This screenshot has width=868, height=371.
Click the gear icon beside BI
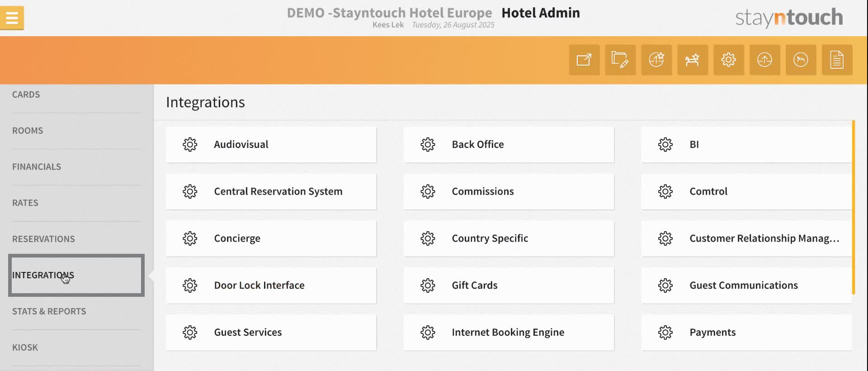point(665,144)
